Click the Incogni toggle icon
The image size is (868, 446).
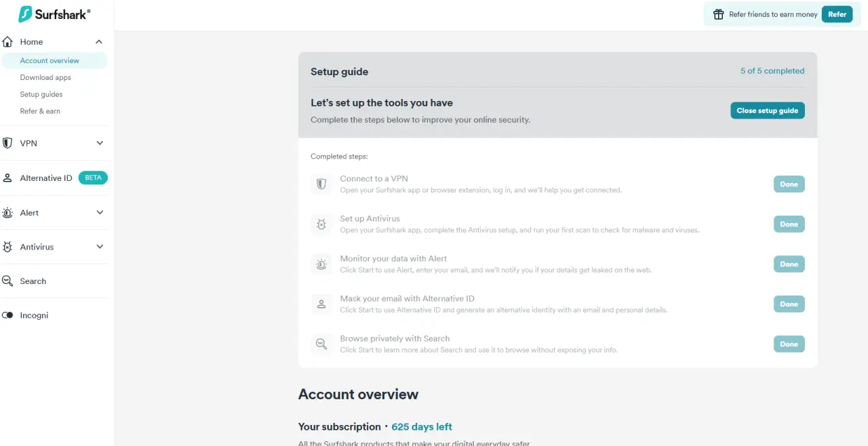pos(8,316)
